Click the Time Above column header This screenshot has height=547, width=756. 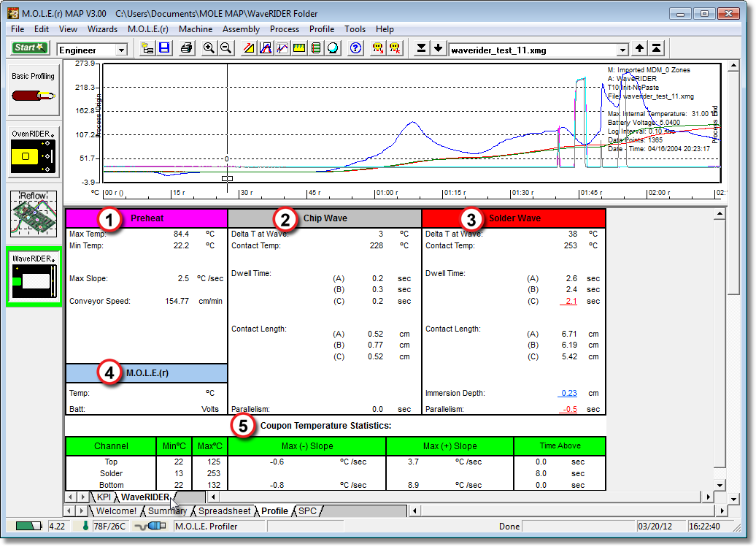tap(560, 446)
